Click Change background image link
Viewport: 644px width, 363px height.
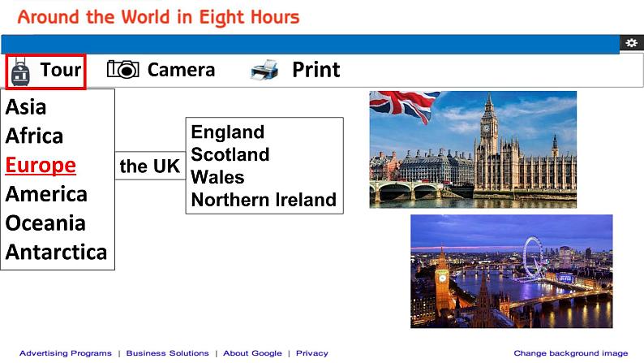point(570,353)
